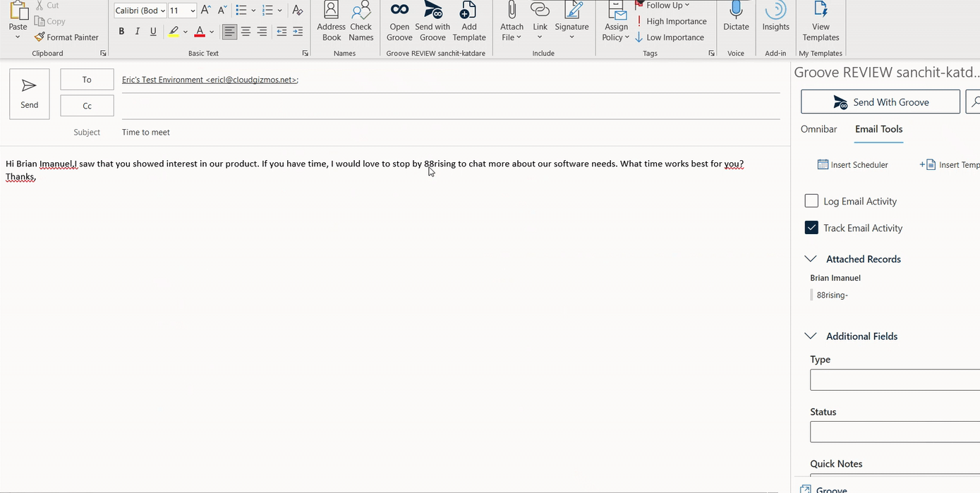Open font color dropdown arrow
The height and width of the screenshot is (493, 980).
click(x=212, y=32)
